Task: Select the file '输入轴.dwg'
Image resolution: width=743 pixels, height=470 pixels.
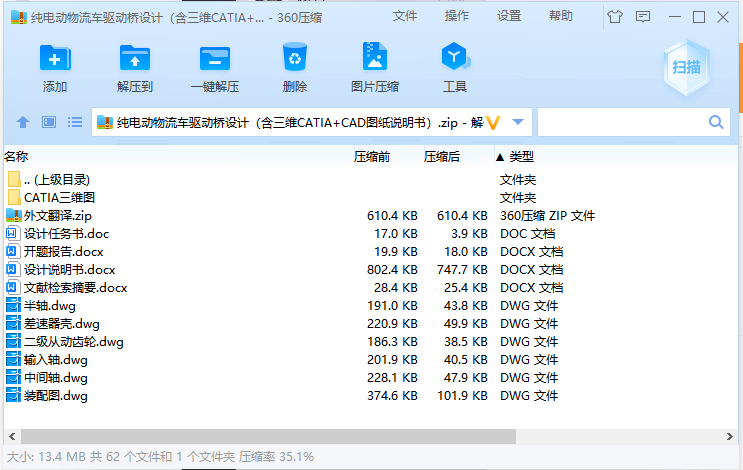Action: coord(56,360)
